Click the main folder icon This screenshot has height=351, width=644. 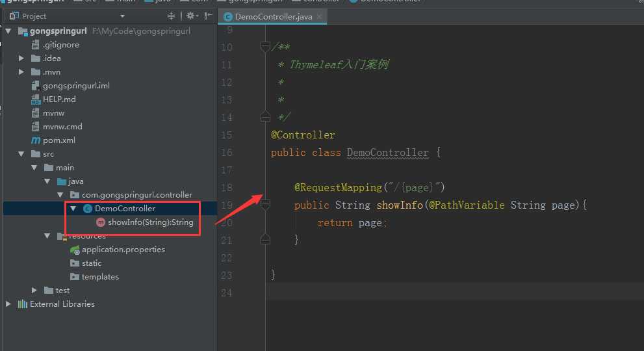[49, 168]
